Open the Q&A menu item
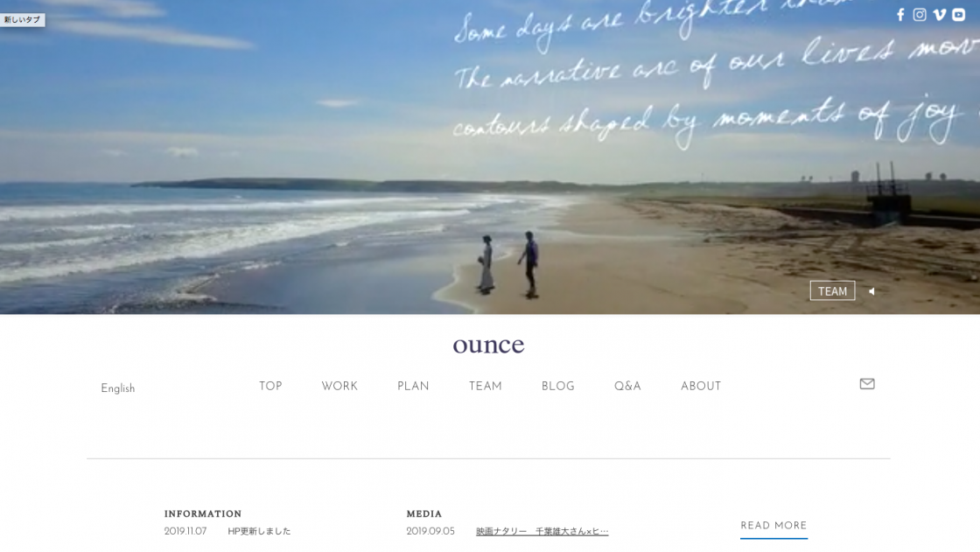The image size is (980, 552). 627,387
